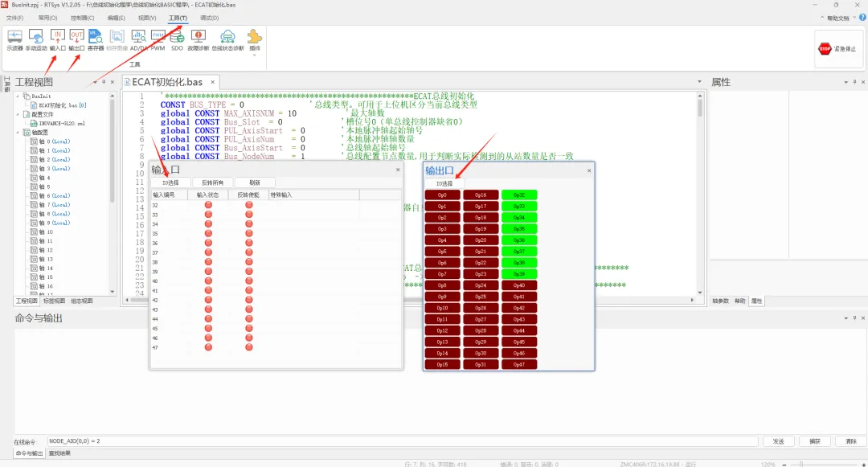
Task: Click the 在线命令 online command input field
Action: 403,441
